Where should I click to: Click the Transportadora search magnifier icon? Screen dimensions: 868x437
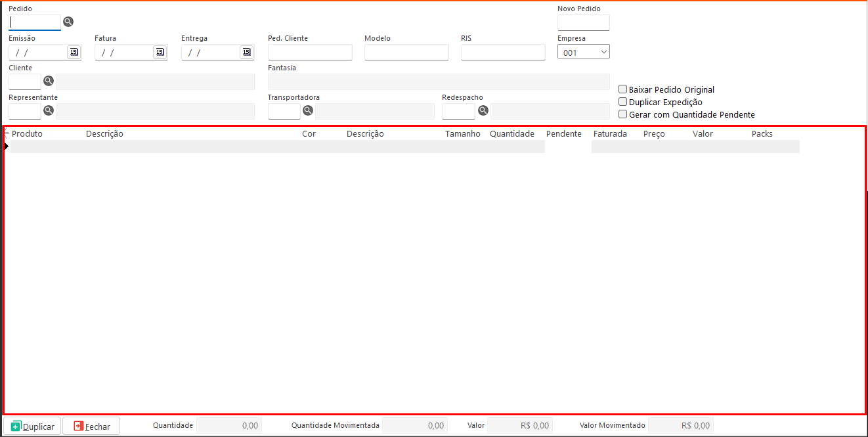[308, 110]
